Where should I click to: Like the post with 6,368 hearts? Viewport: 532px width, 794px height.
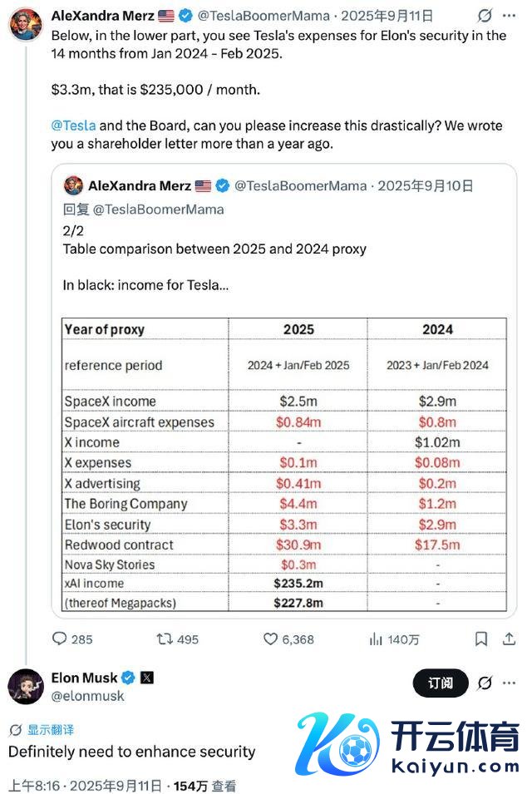point(270,639)
